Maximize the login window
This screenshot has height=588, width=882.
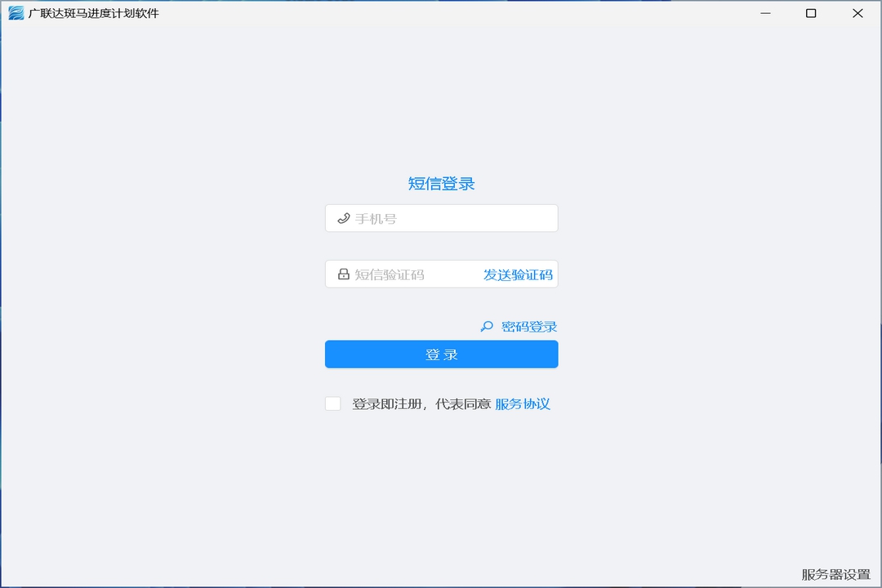tap(811, 13)
